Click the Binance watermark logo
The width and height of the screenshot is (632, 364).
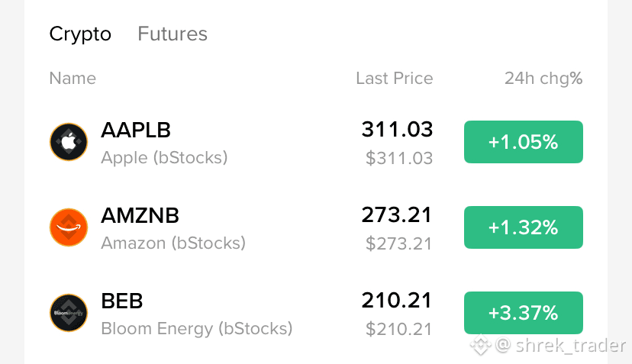pyautogui.click(x=480, y=345)
